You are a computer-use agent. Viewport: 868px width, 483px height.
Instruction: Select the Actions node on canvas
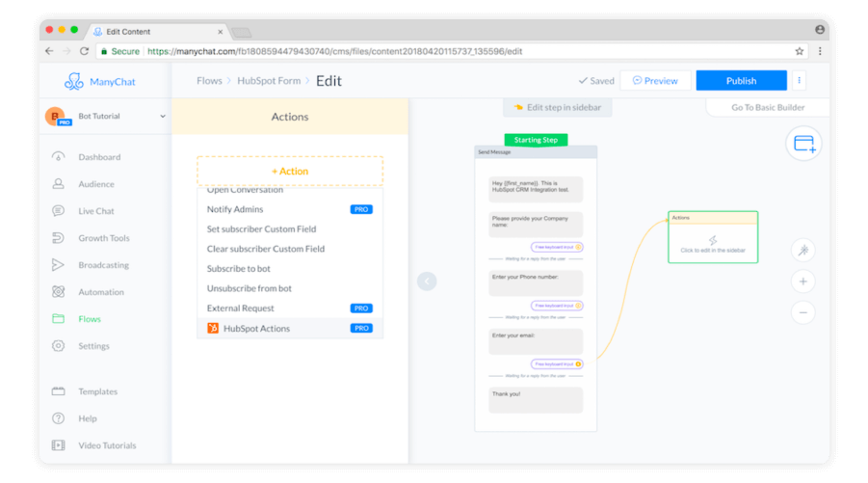pos(713,237)
